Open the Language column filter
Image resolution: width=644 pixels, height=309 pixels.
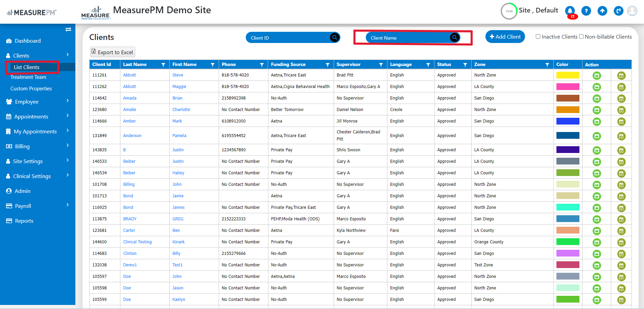coord(428,65)
